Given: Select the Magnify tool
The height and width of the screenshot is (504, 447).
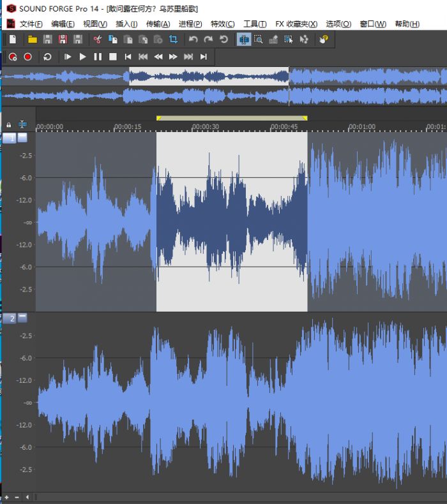Looking at the screenshot, I should click(x=259, y=40).
